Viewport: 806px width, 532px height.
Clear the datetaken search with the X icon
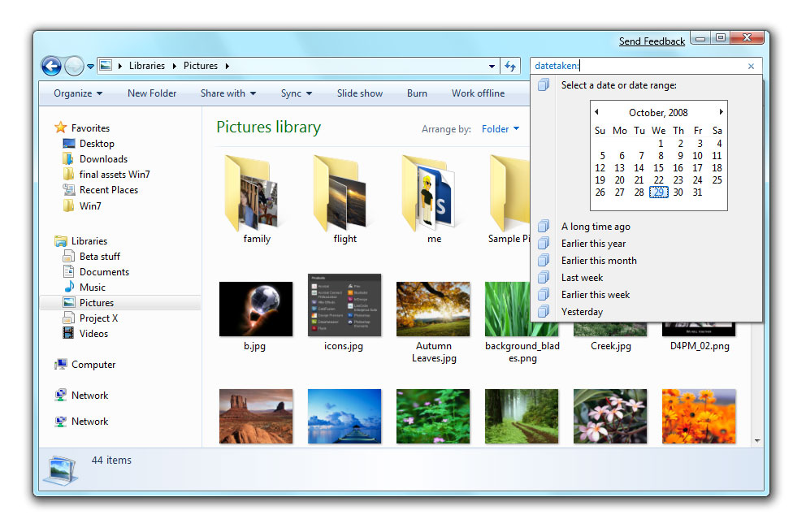coord(751,66)
